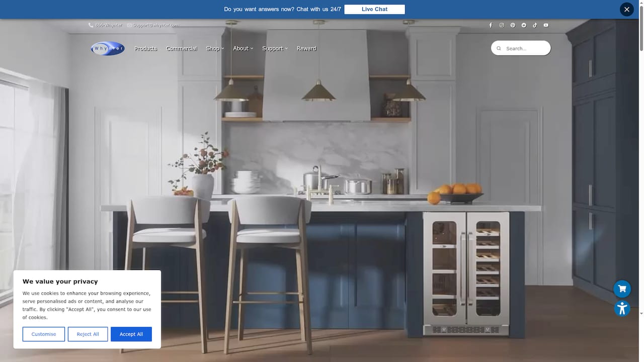Click Reject All cookies button
This screenshot has width=644, height=362.
tap(88, 334)
